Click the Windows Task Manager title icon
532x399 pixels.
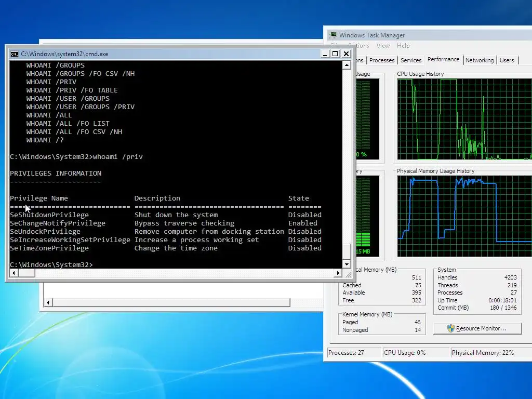(333, 35)
